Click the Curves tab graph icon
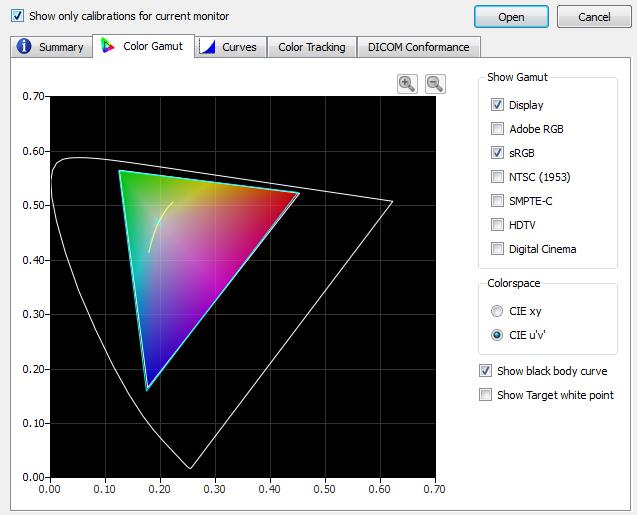 (207, 47)
